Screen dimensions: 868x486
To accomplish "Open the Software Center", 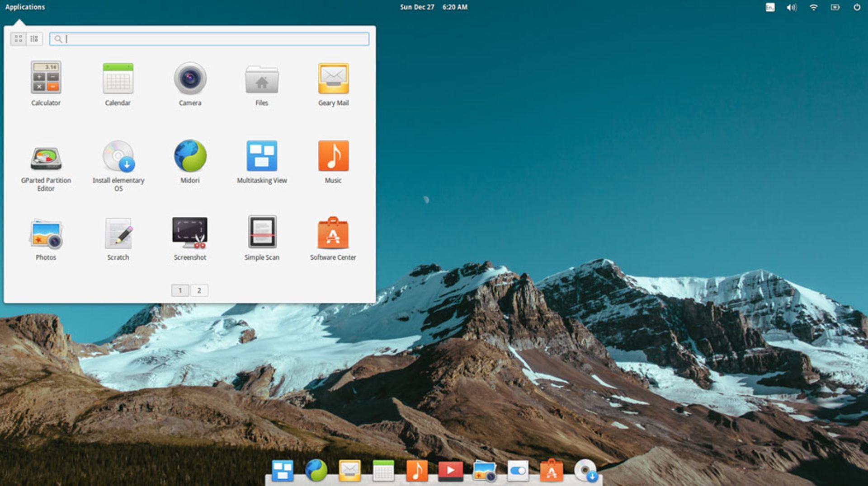I will [x=333, y=235].
